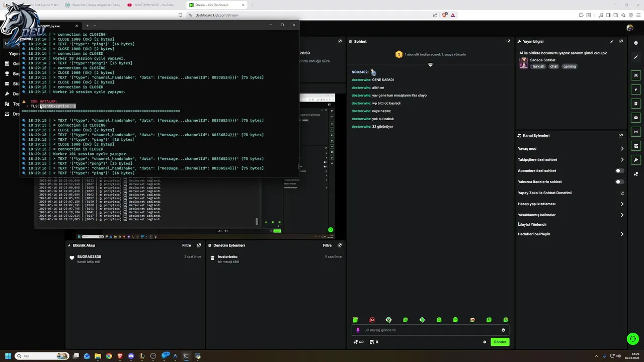644x362 pixels.
Task: Click the Gönder send button
Action: 500,342
